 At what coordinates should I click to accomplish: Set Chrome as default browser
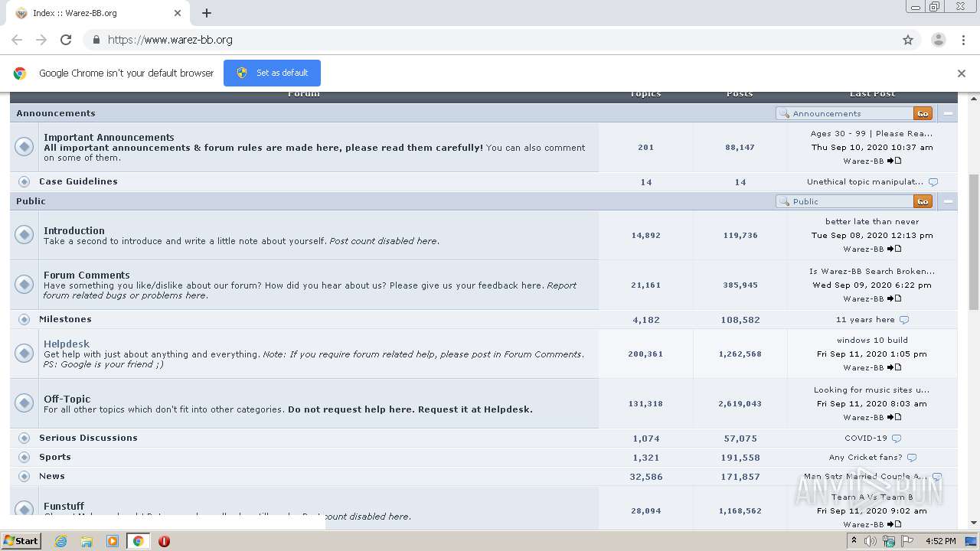coord(272,73)
